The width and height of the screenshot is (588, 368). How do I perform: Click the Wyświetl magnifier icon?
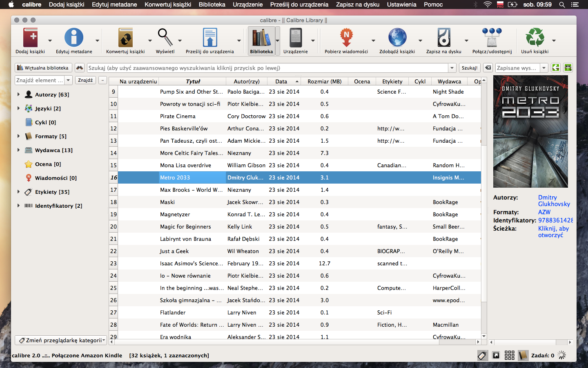click(165, 38)
